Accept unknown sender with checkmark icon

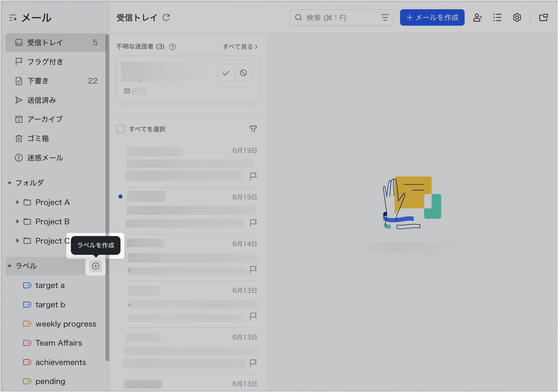click(226, 73)
